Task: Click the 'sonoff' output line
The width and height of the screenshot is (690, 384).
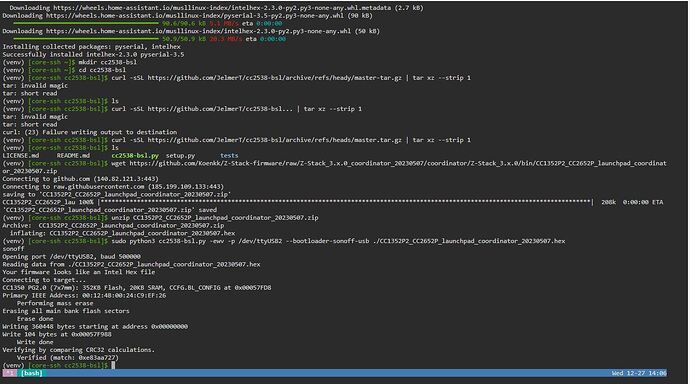Action: pos(13,249)
